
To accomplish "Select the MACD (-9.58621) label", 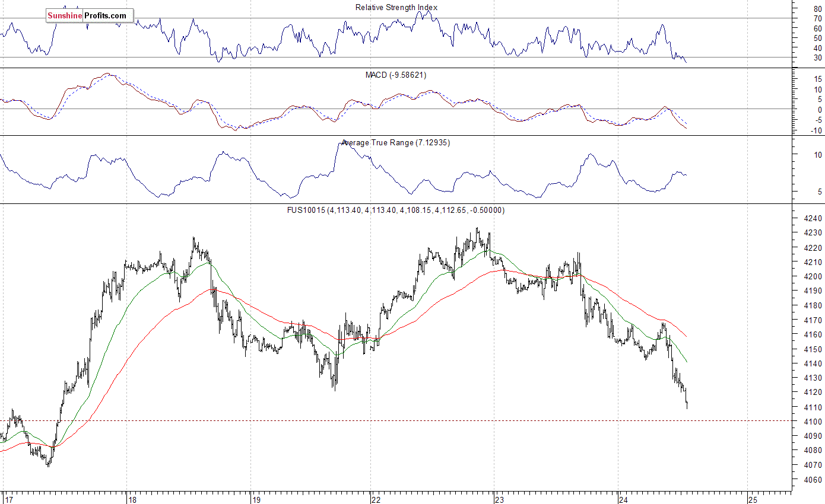I will point(396,75).
